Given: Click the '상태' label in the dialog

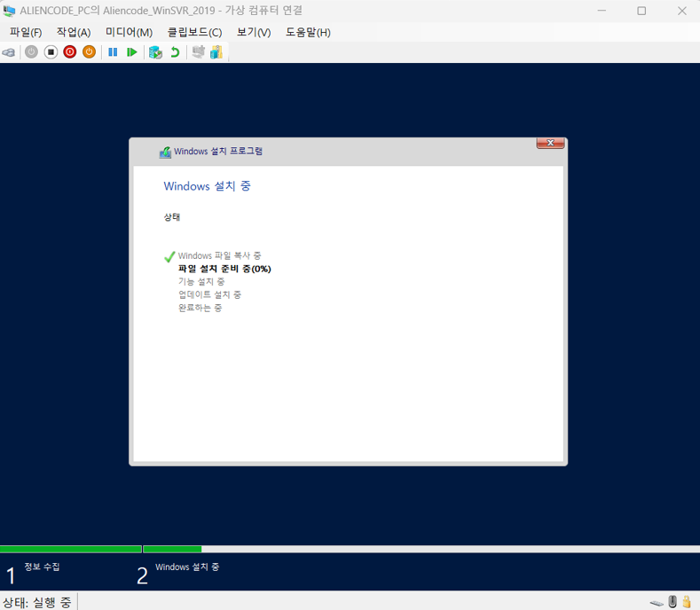Looking at the screenshot, I should click(x=172, y=217).
